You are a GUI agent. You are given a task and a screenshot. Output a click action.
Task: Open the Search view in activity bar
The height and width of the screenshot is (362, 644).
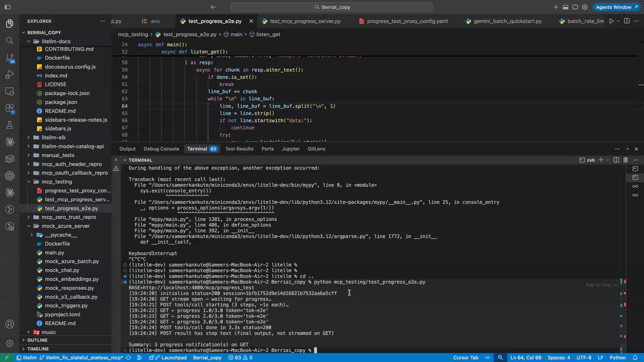tap(10, 41)
